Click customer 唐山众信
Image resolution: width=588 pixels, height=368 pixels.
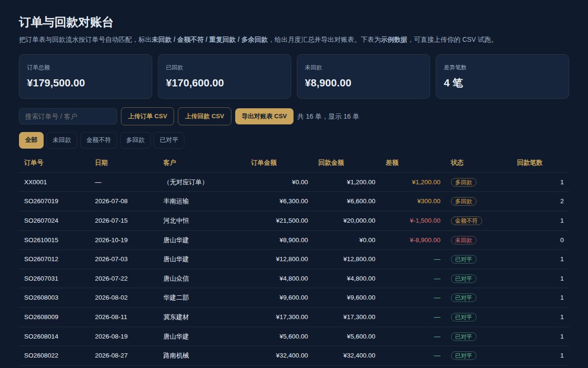tap(176, 279)
